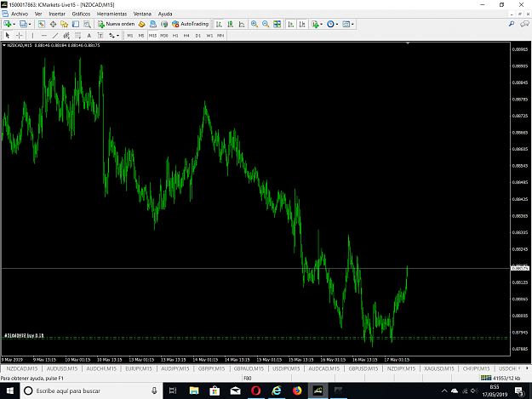Open File Explorer from the taskbar
Screen dimensions: 532x399
tap(194, 390)
